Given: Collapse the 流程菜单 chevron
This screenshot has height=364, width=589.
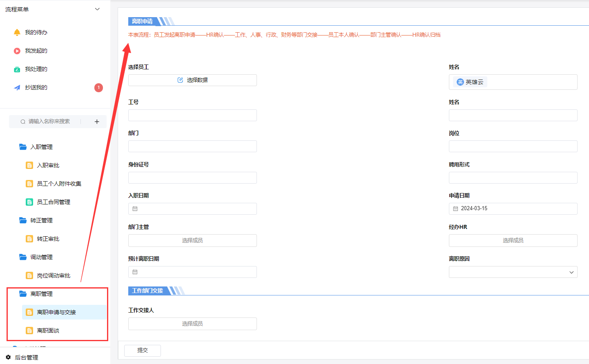Looking at the screenshot, I should tap(97, 9).
